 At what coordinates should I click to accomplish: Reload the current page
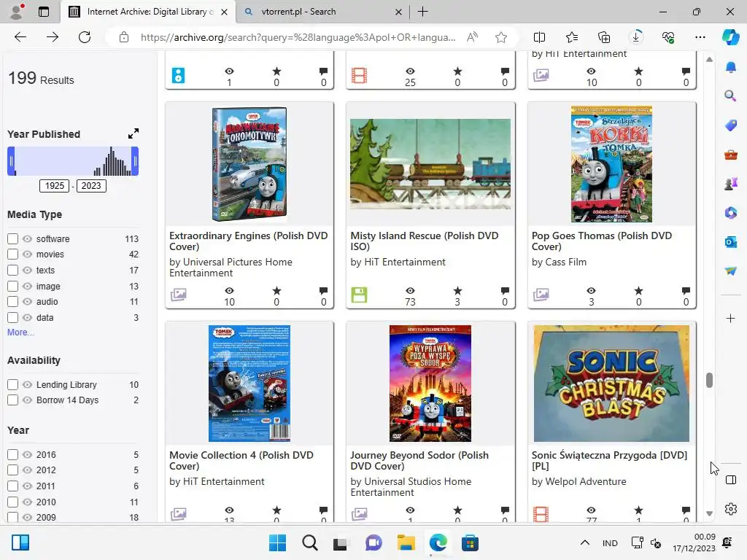[x=85, y=37]
